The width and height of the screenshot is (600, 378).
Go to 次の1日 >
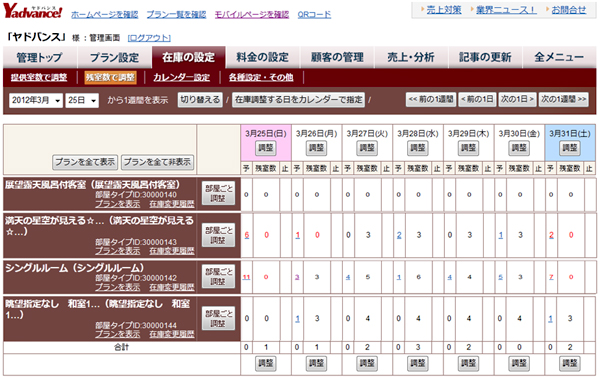517,99
